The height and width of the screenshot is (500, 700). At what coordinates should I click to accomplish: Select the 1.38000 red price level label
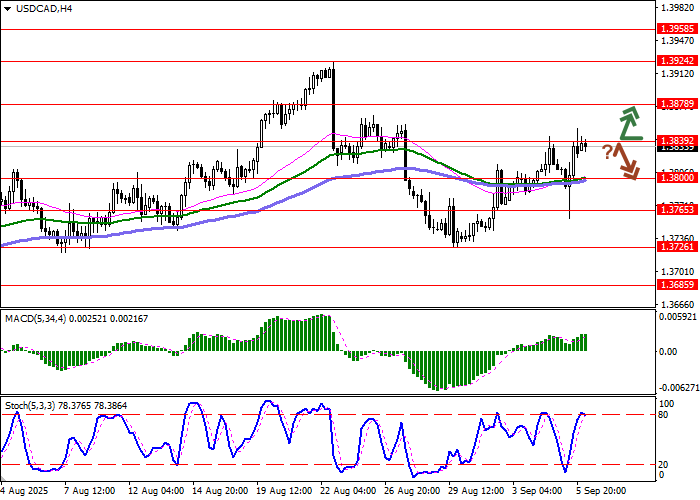pyautogui.click(x=677, y=178)
